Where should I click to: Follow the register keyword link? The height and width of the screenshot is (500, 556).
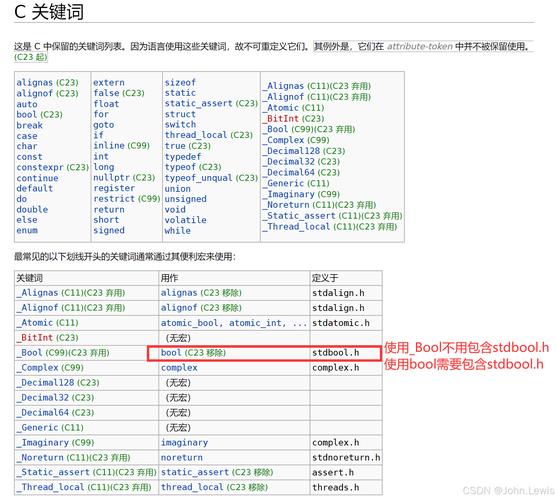coord(114,188)
